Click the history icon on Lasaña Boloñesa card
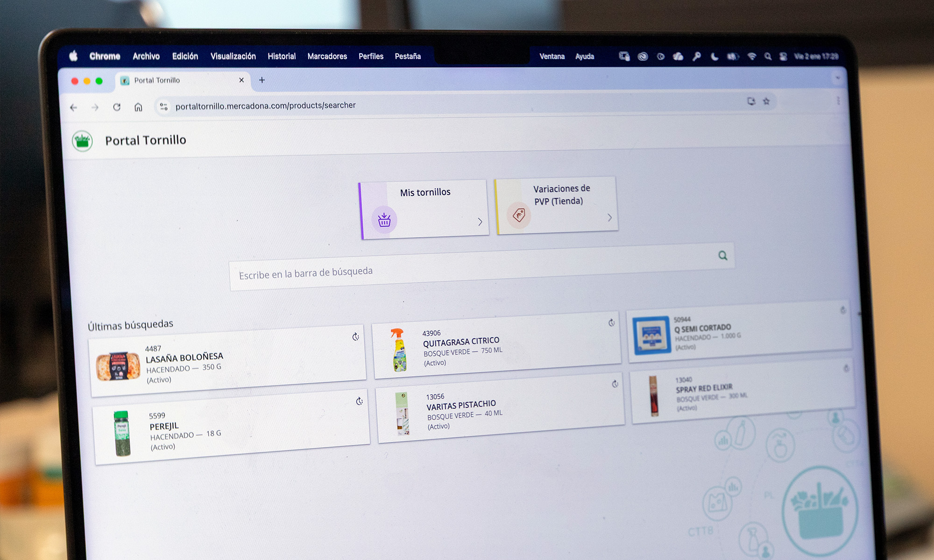 pyautogui.click(x=356, y=336)
